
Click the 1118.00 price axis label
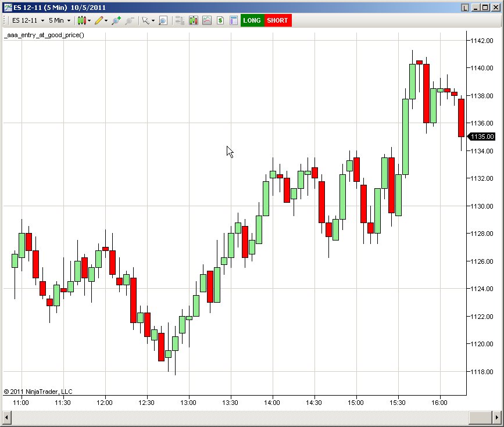point(481,372)
